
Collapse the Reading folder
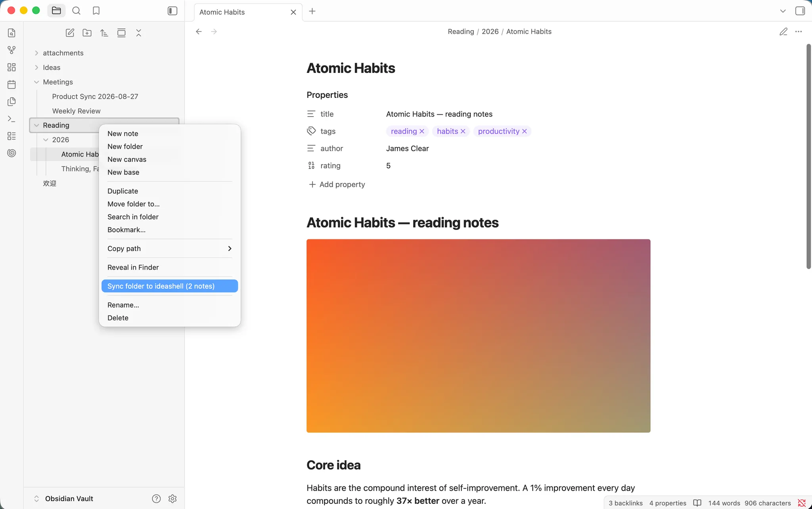tap(36, 125)
